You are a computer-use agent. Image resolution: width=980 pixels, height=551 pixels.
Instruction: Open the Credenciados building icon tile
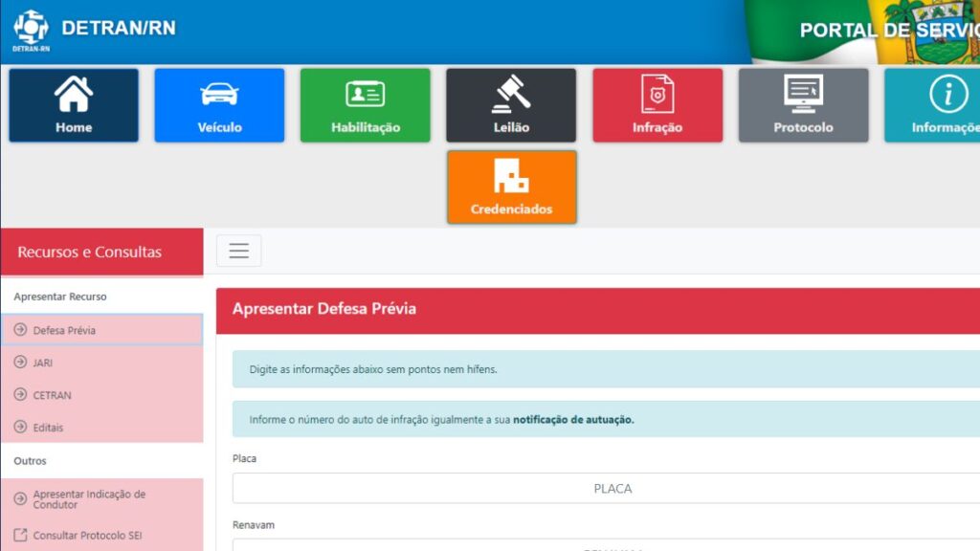tap(511, 187)
